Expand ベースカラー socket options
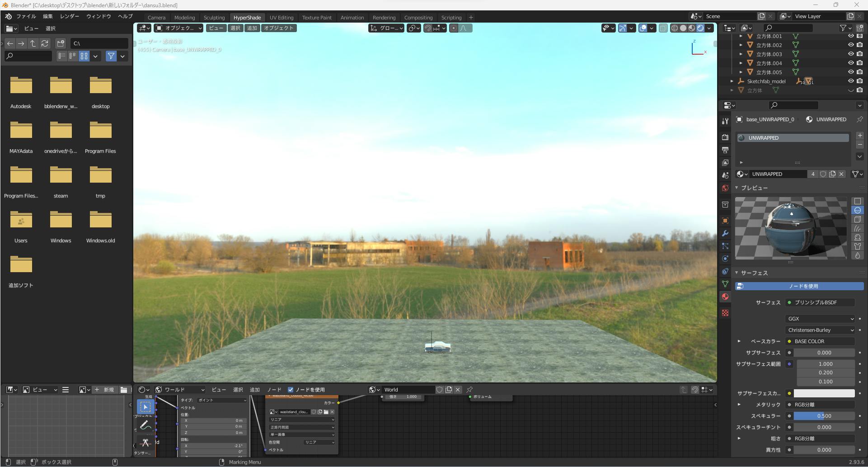The image size is (868, 467). point(739,341)
